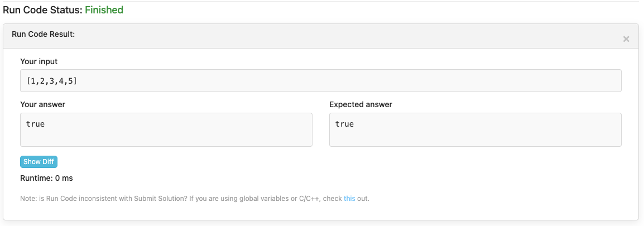This screenshot has width=644, height=226.
Task: Click the green Finished status text
Action: click(x=104, y=10)
